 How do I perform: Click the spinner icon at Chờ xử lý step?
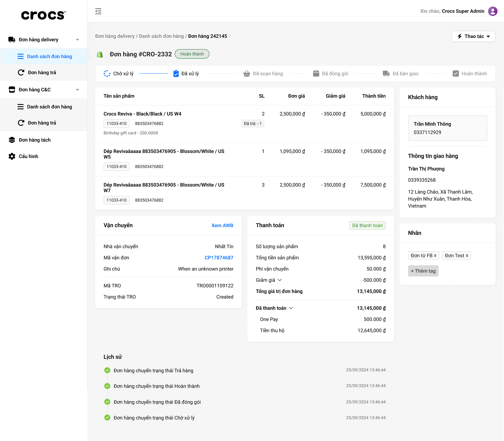pos(107,73)
